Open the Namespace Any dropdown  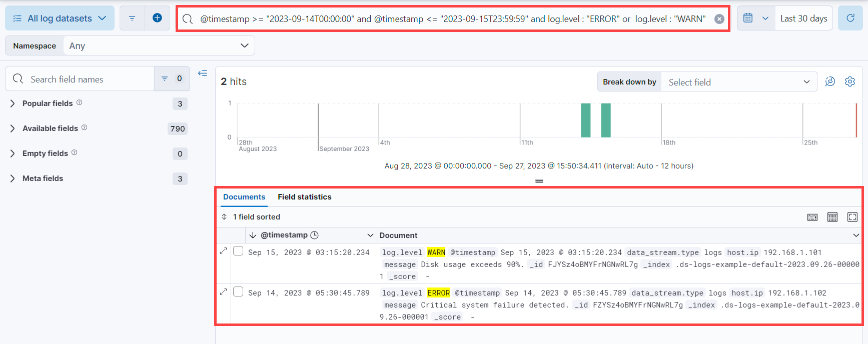point(159,45)
